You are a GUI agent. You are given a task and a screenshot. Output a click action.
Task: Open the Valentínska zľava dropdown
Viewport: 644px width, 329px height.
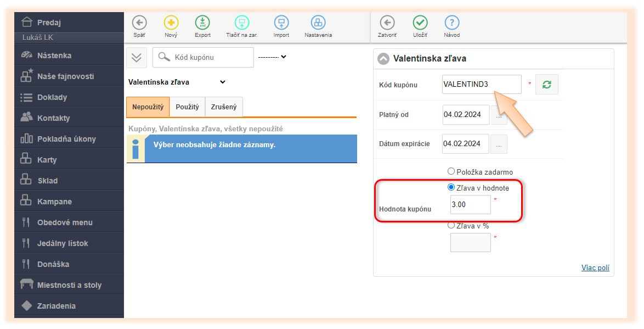click(177, 82)
